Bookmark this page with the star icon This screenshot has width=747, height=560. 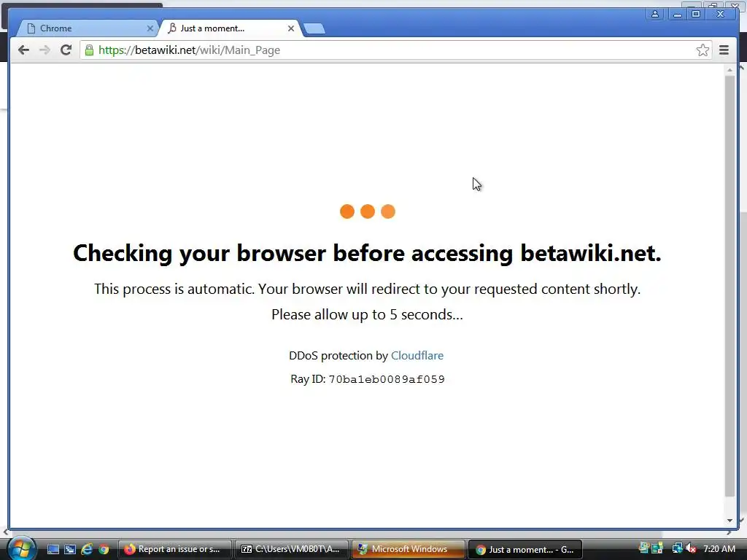click(703, 50)
